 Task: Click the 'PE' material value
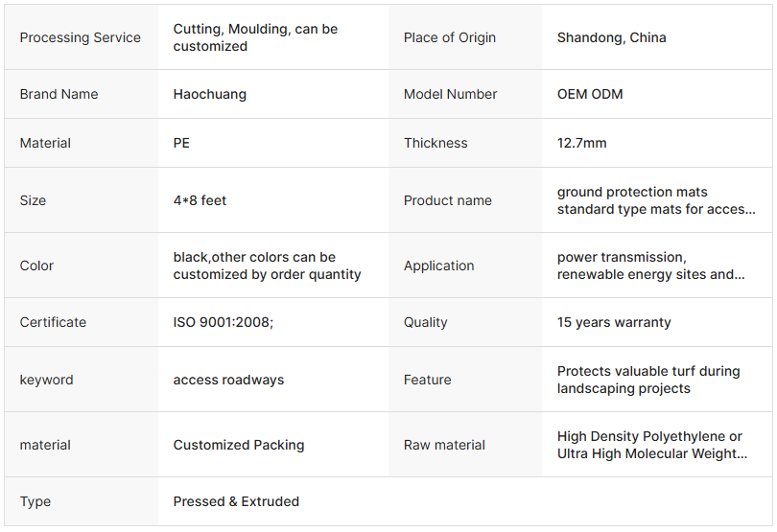181,144
